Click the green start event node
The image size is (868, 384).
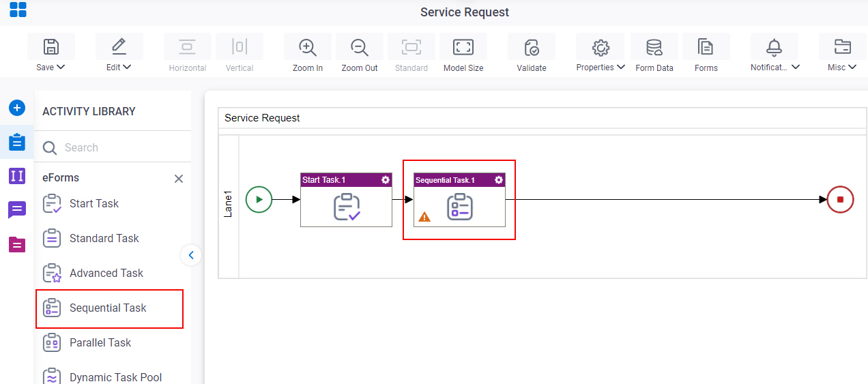pyautogui.click(x=259, y=200)
